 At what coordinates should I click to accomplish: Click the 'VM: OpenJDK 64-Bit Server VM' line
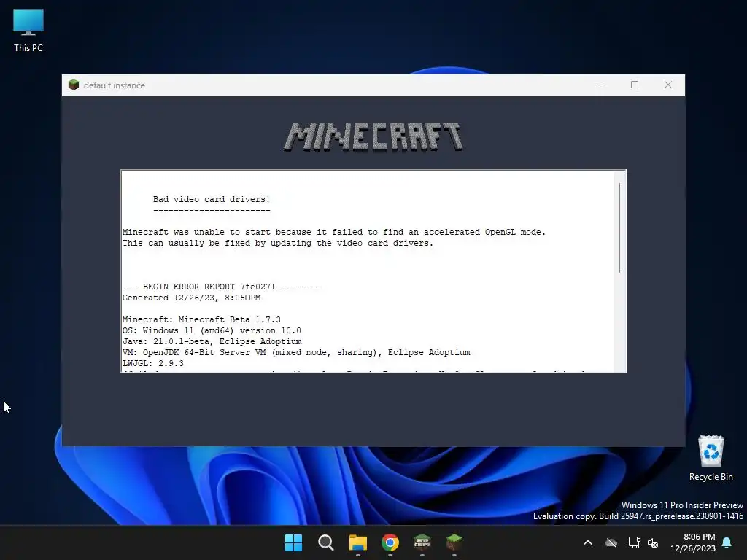pyautogui.click(x=296, y=352)
